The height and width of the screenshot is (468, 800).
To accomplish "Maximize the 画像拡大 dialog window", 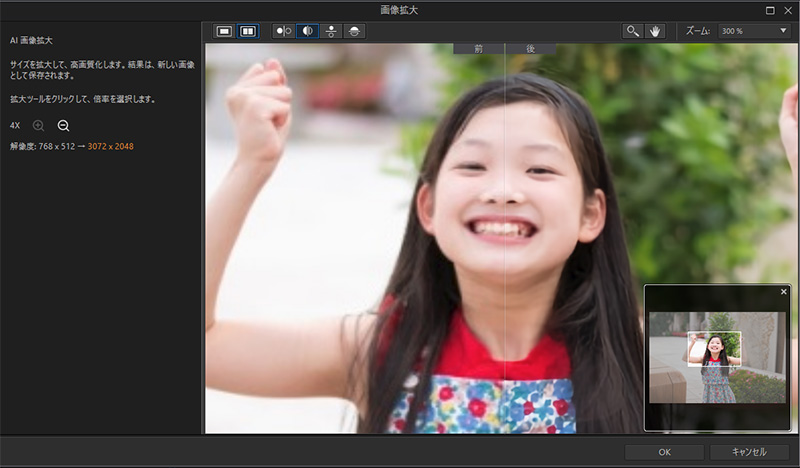I will point(769,9).
